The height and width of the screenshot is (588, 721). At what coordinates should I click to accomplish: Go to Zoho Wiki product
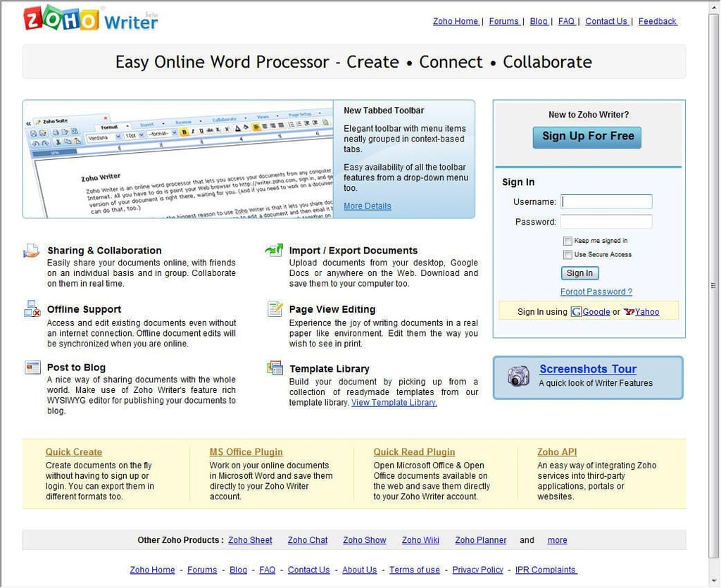click(420, 541)
